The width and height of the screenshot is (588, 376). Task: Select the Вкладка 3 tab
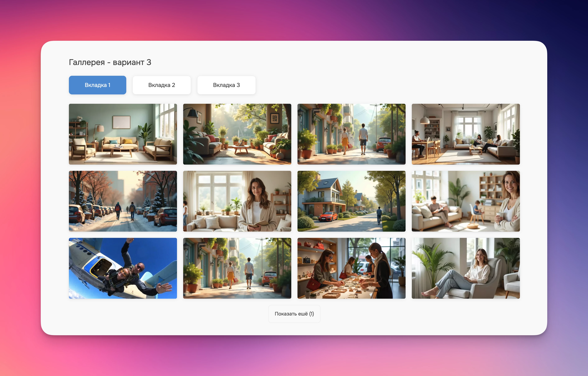point(226,85)
